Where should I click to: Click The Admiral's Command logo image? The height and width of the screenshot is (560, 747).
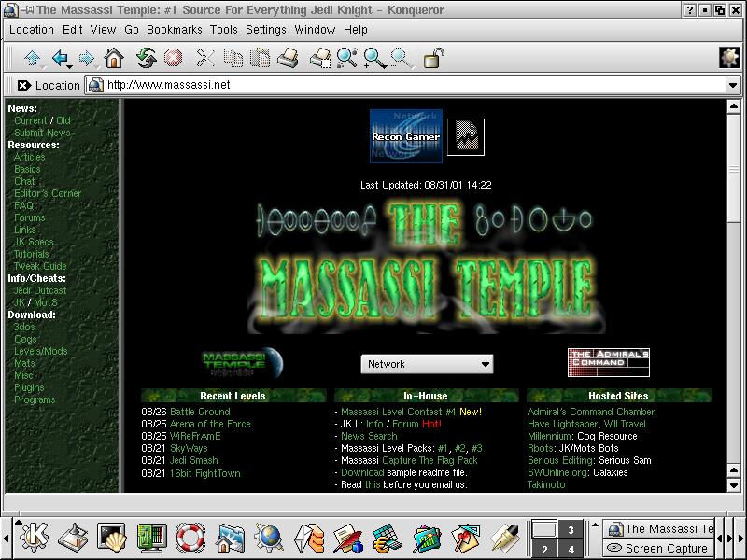tap(609, 362)
